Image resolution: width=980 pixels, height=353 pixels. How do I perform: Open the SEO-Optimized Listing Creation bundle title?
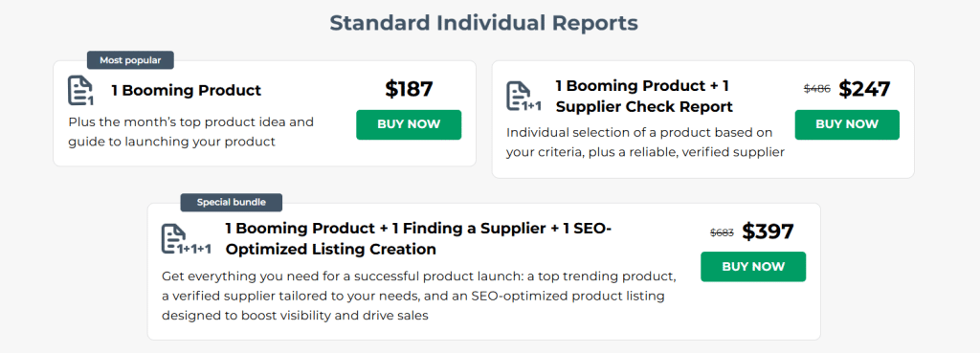[x=418, y=238]
